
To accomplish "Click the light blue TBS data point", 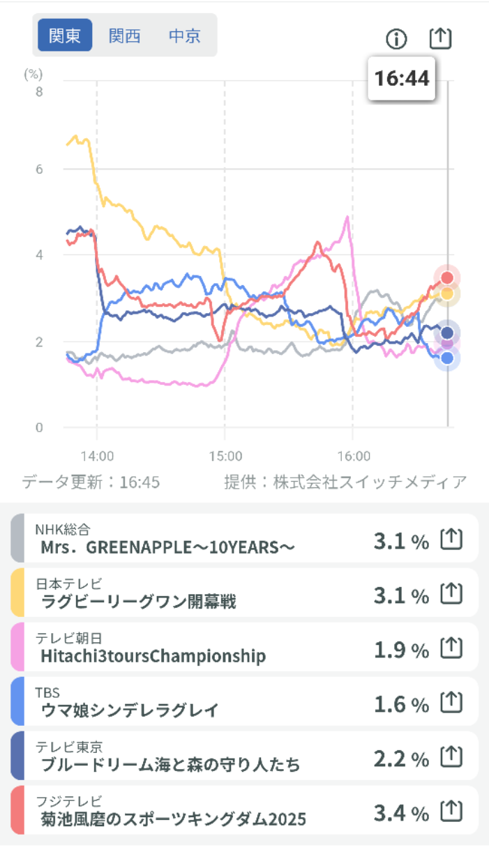I will coord(447,358).
